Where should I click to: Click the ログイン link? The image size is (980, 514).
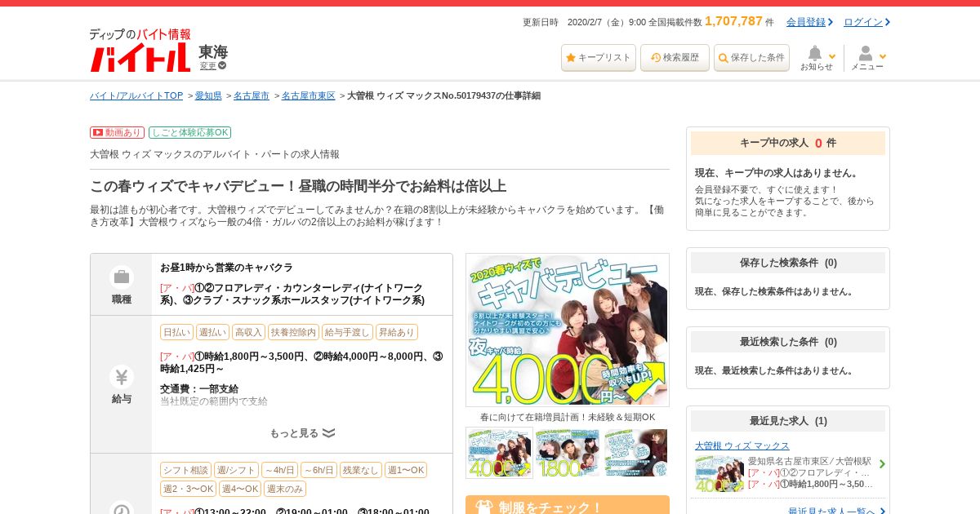coord(866,22)
